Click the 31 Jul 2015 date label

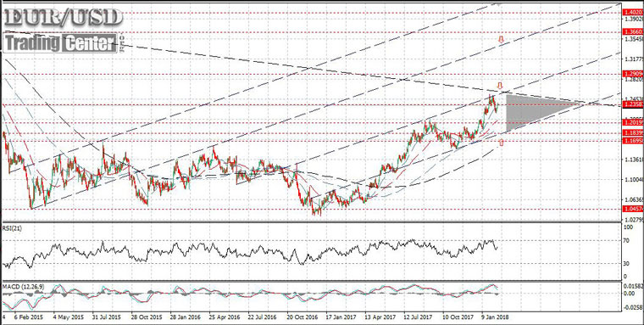tap(106, 318)
